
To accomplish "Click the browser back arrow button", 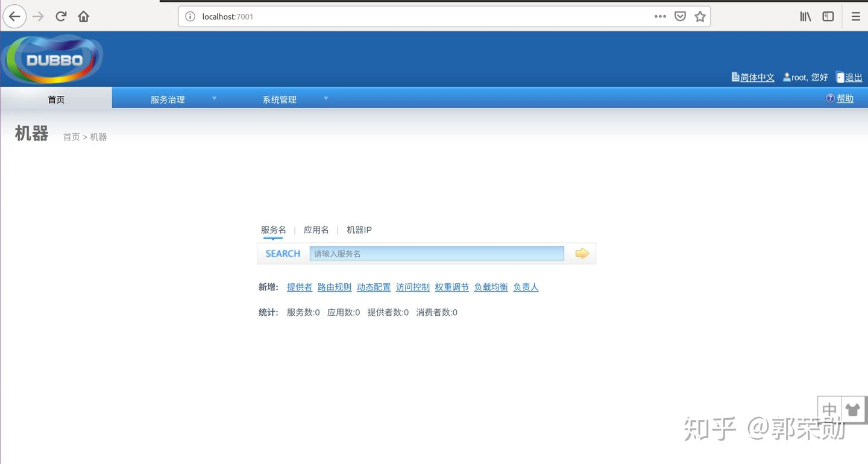I will 14,16.
